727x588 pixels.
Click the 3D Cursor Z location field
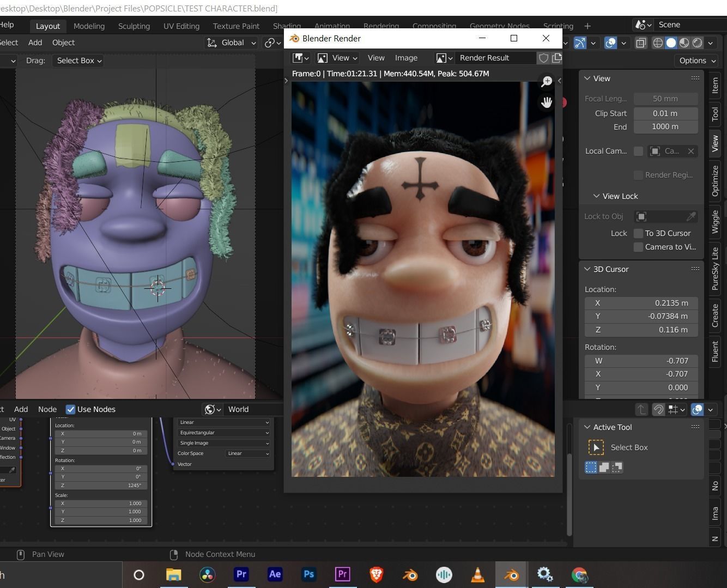[x=641, y=330]
